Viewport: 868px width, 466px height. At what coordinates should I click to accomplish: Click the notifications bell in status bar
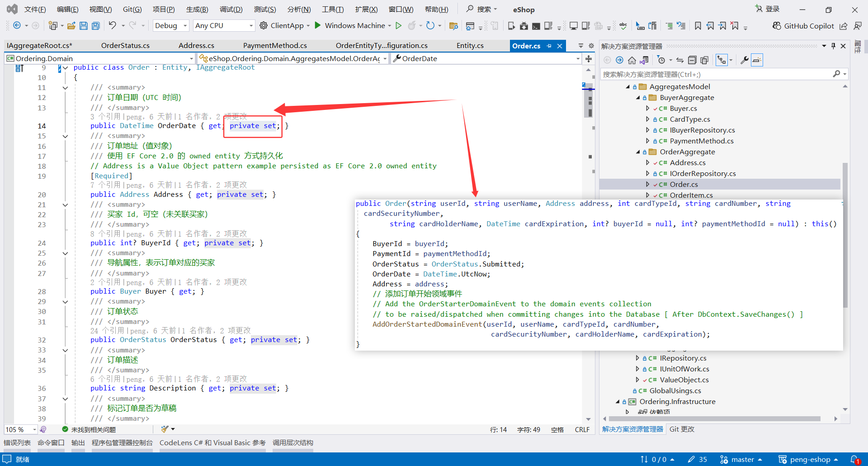(854, 459)
